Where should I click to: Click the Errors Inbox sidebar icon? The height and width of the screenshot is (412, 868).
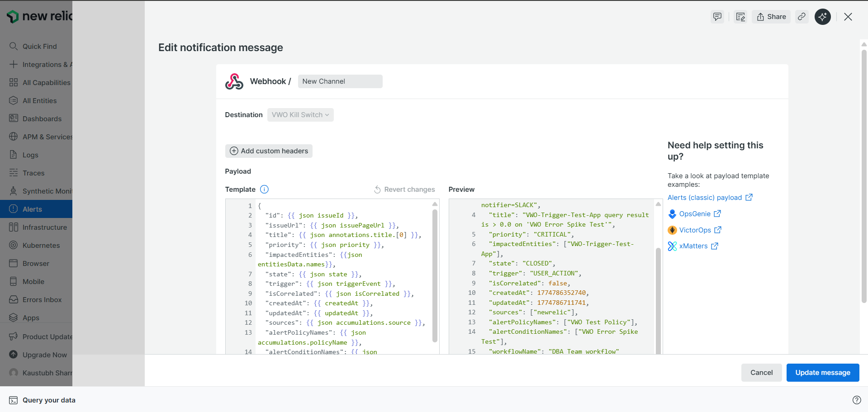click(x=14, y=299)
